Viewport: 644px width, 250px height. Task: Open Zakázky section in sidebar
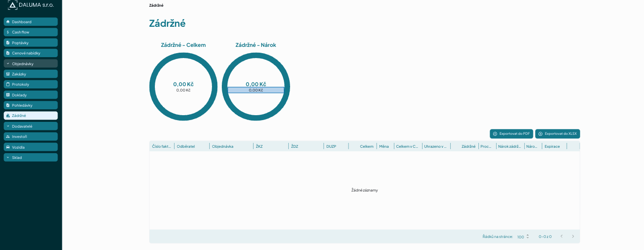(30, 74)
